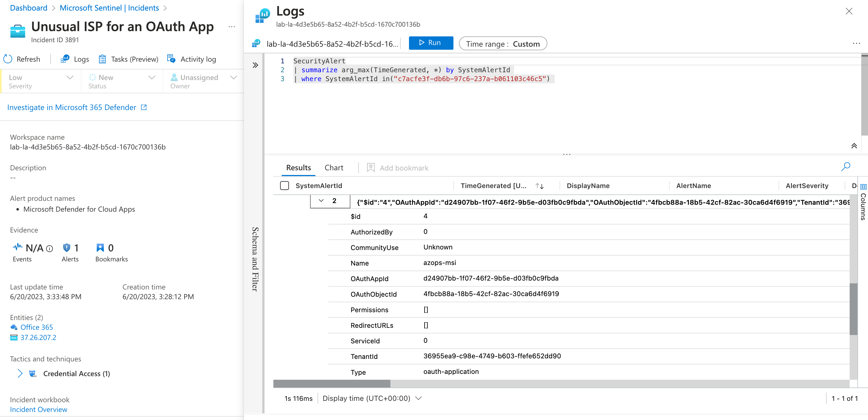Click the Logs panel header icon
This screenshot has height=420, width=868.
(x=263, y=16)
